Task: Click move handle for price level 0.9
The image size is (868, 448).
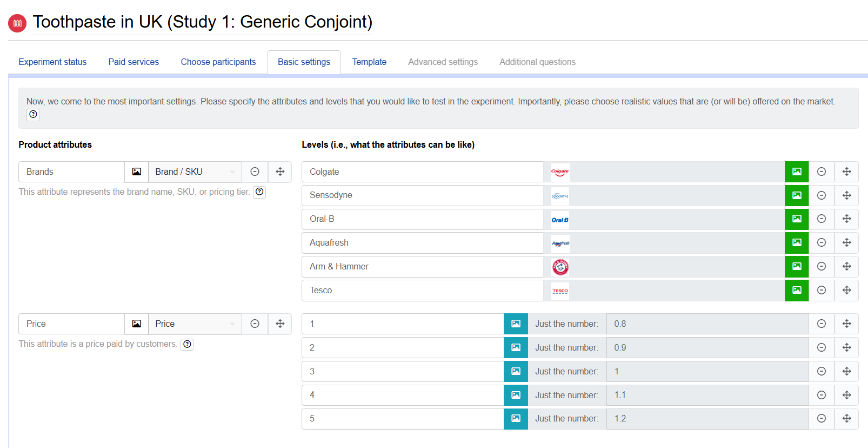Action: 847,347
